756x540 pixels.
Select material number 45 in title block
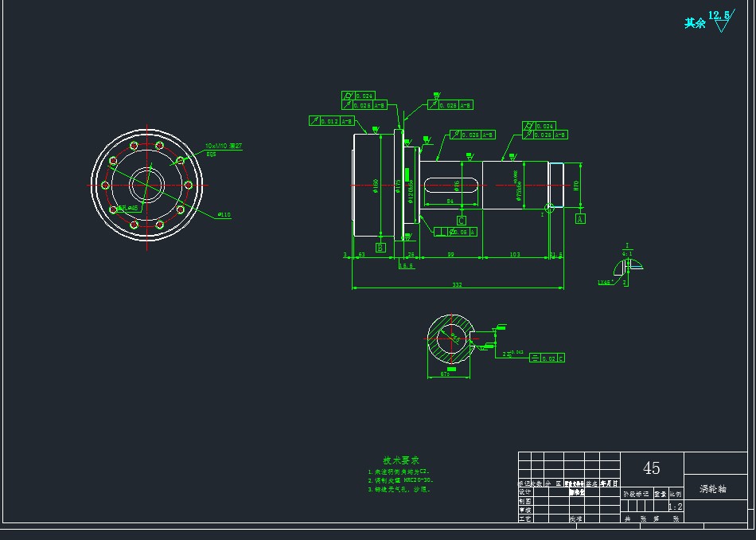tap(652, 468)
